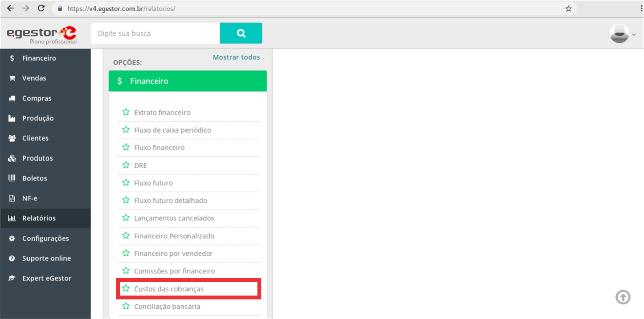Open the Vendas sidebar menu
The image size is (644, 319).
[45, 78]
